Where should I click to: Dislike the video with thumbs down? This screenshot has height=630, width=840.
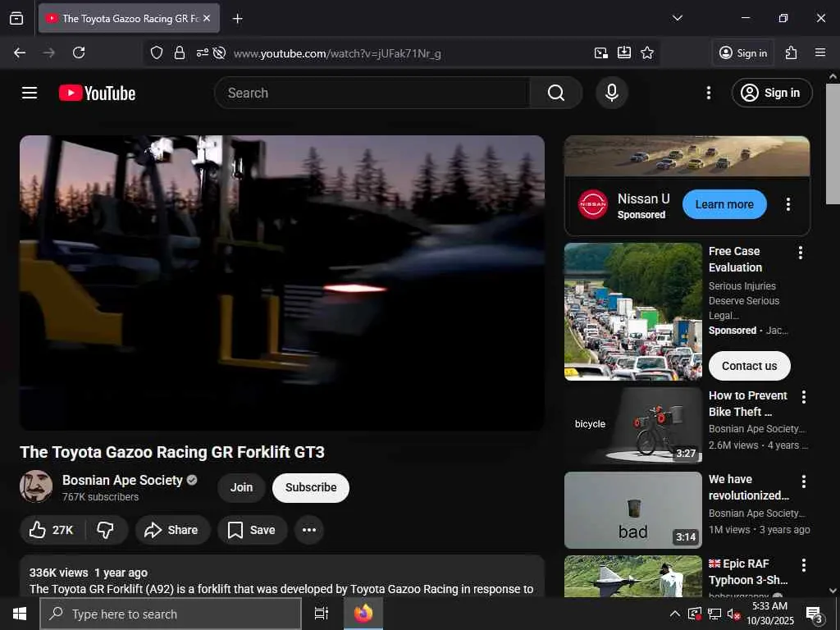[x=106, y=530]
